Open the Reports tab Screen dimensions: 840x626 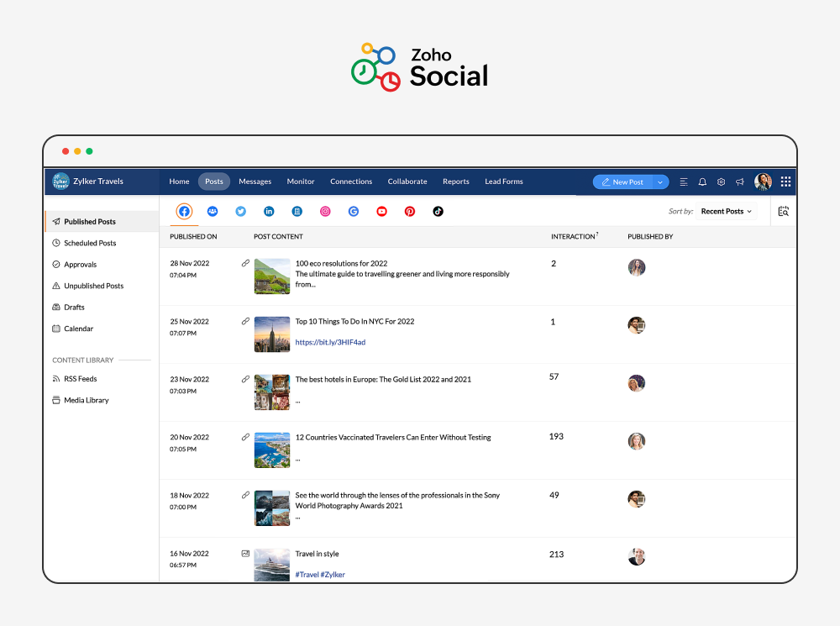pyautogui.click(x=456, y=181)
